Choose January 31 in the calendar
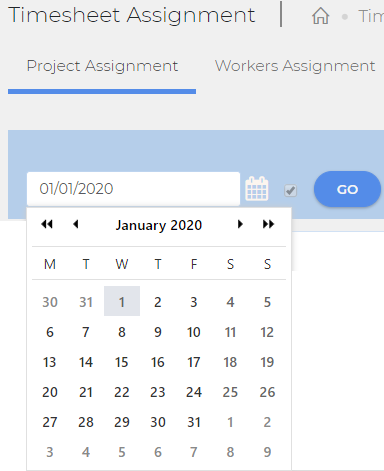The image size is (384, 471). (194, 422)
